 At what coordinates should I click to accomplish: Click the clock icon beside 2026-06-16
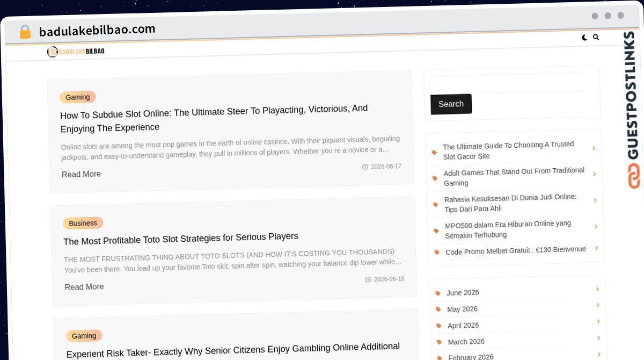368,279
